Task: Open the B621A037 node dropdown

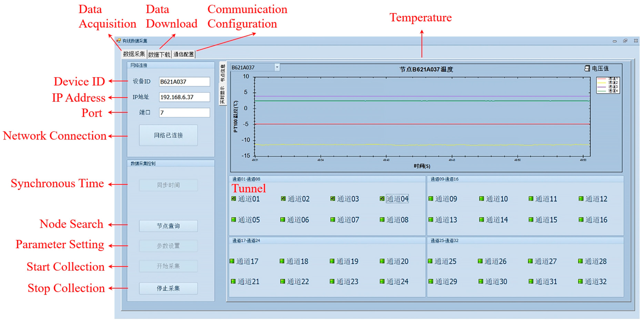Action: pyautogui.click(x=277, y=67)
